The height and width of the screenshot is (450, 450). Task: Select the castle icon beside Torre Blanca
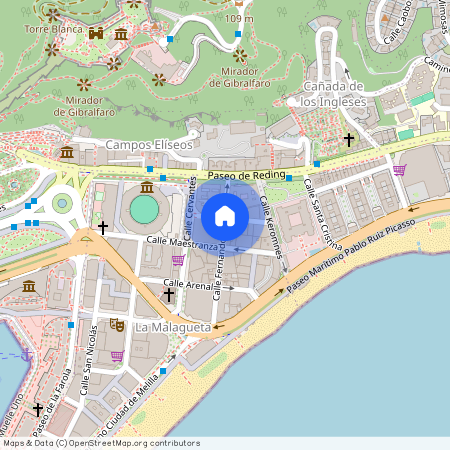96,33
